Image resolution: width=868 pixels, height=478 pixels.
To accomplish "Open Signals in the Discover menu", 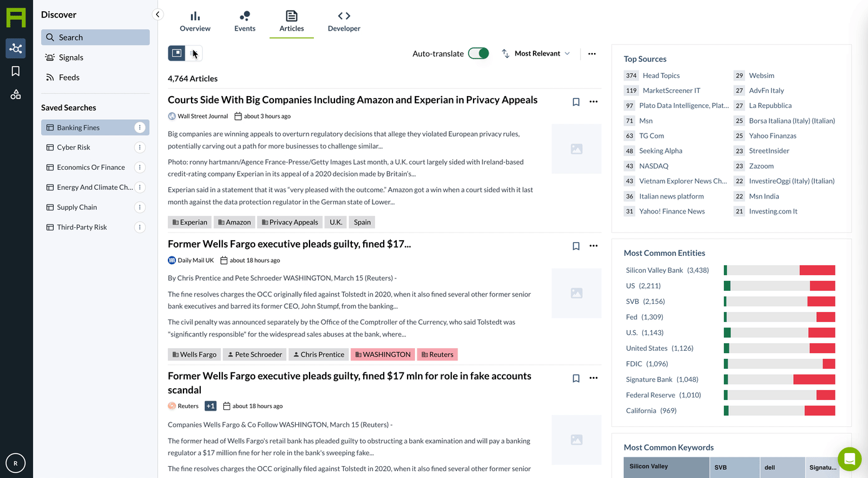I will coord(95,57).
